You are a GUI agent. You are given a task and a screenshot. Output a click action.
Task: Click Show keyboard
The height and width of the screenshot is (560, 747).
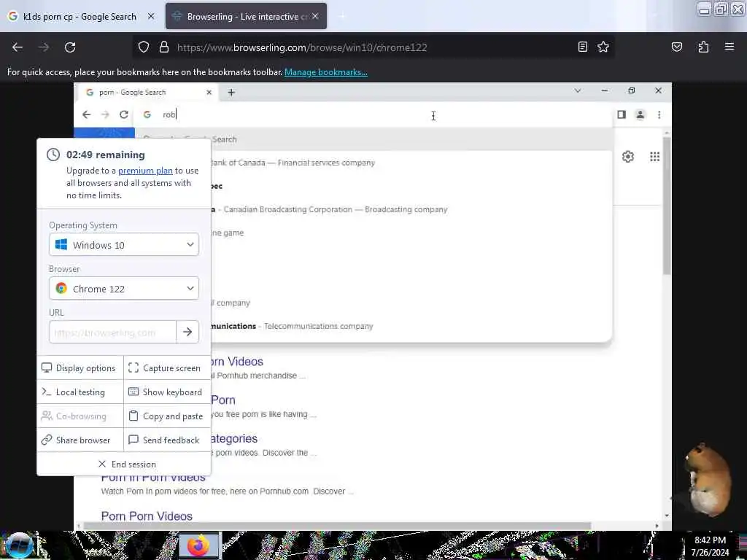click(167, 392)
